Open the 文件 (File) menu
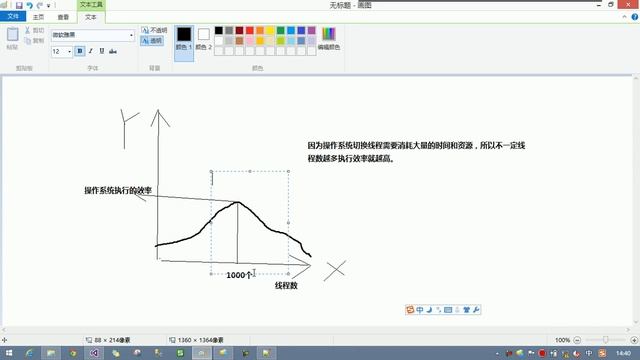640x360 pixels. pos(13,16)
